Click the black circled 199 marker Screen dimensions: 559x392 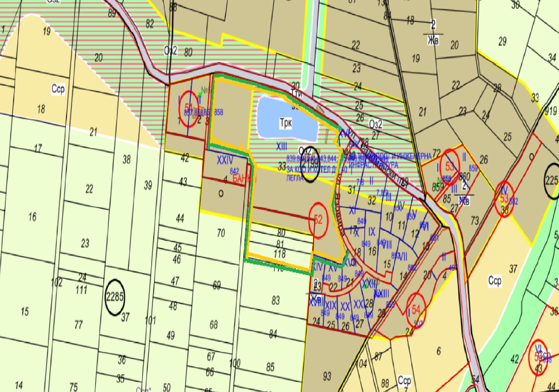click(310, 163)
